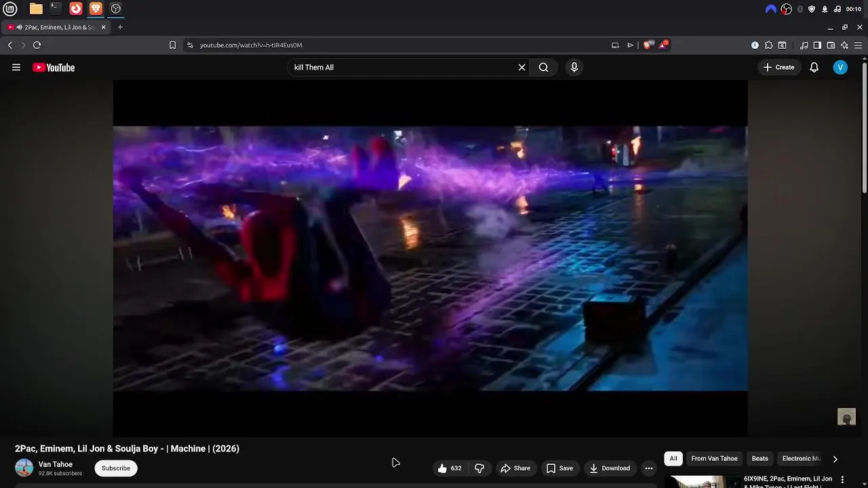Open more actions three-dot menu
The width and height of the screenshot is (868, 488).
(649, 468)
